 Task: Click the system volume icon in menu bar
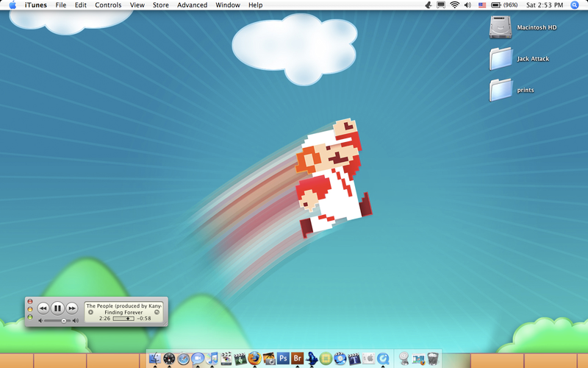(467, 5)
